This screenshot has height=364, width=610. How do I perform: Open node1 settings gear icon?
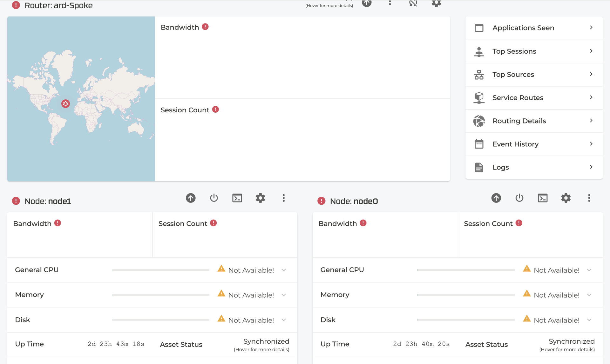point(260,198)
